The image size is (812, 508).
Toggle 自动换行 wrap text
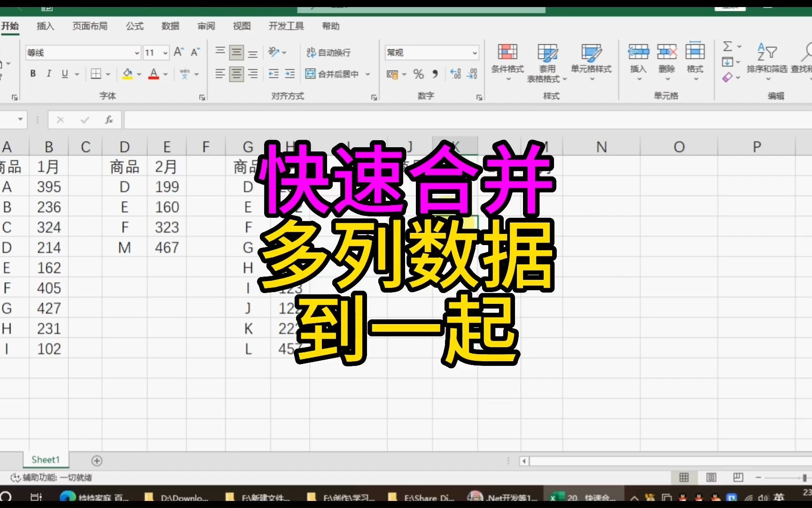coord(328,52)
